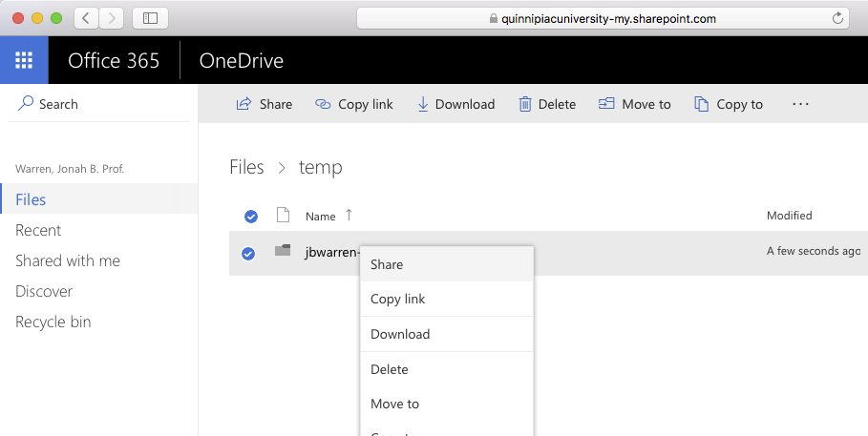Screen dimensions: 868x436
Task: Click the Delete trash can icon
Action: pos(524,104)
